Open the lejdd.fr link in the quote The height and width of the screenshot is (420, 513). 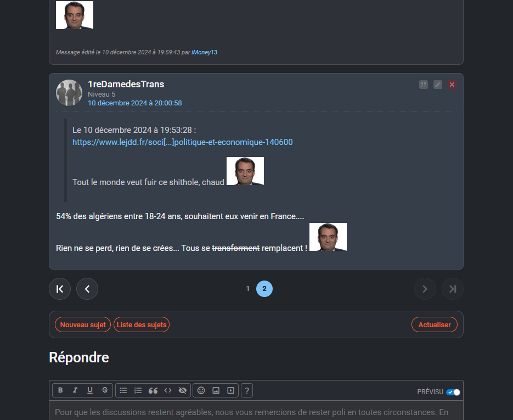(x=183, y=142)
